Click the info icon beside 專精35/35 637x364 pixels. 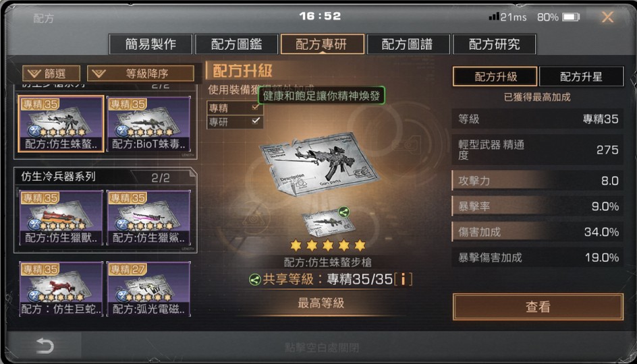pyautogui.click(x=403, y=279)
